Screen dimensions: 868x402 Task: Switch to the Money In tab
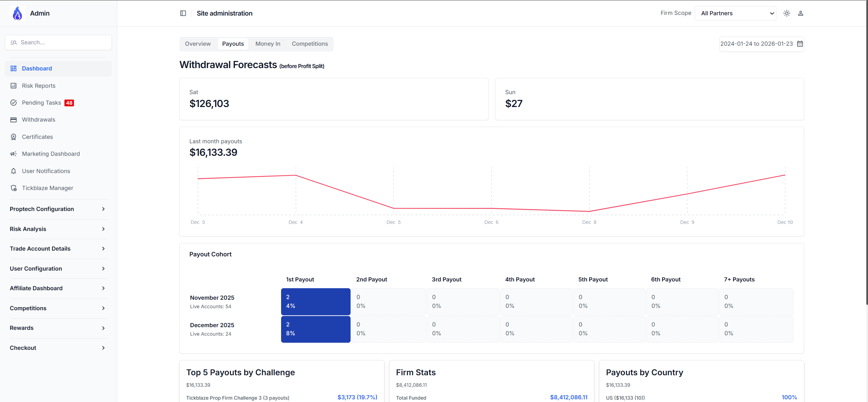point(268,44)
